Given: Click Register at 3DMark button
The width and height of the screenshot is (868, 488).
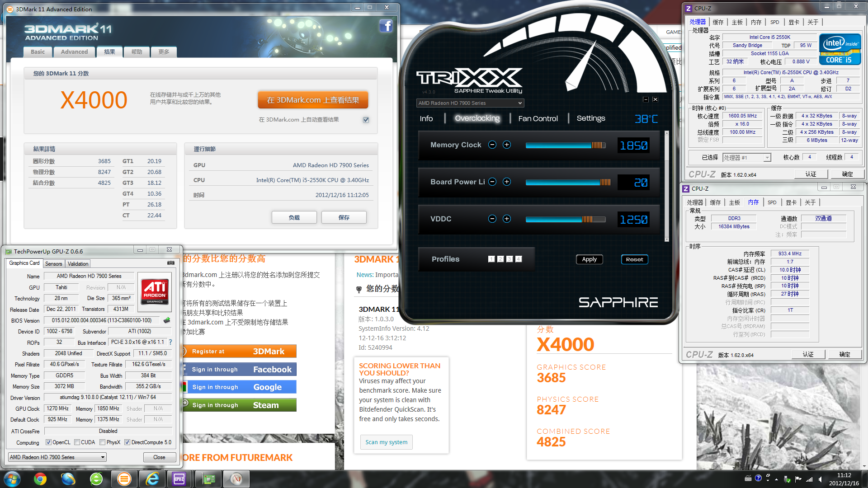Looking at the screenshot, I should pyautogui.click(x=239, y=352).
